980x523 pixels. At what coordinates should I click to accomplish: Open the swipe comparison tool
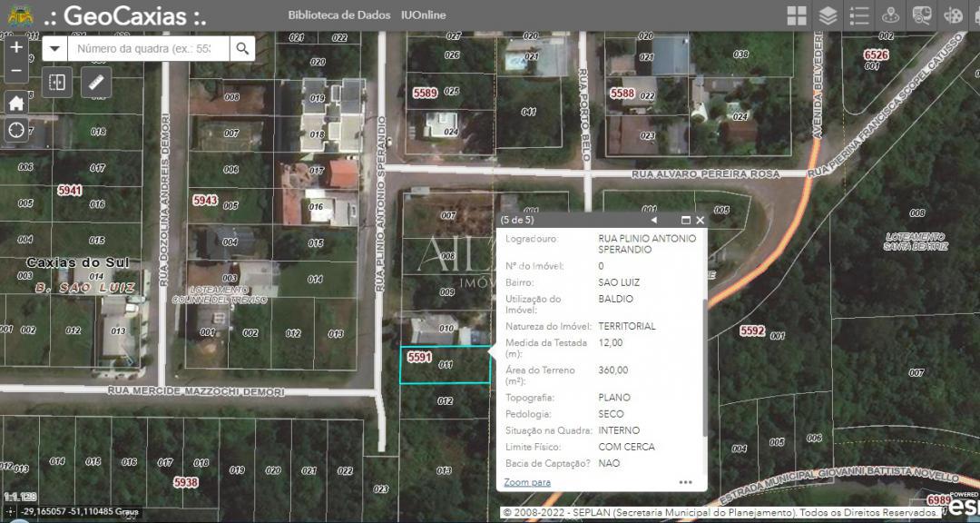(x=56, y=82)
